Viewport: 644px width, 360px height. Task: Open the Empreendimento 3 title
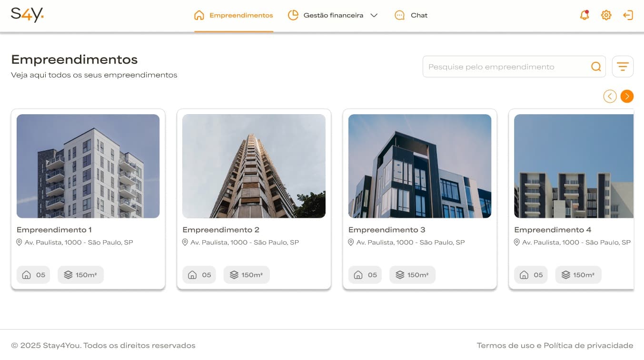coord(386,230)
